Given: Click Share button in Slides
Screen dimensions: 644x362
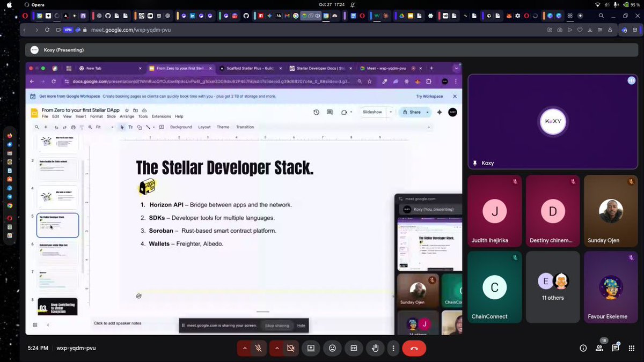Looking at the screenshot, I should (x=412, y=112).
